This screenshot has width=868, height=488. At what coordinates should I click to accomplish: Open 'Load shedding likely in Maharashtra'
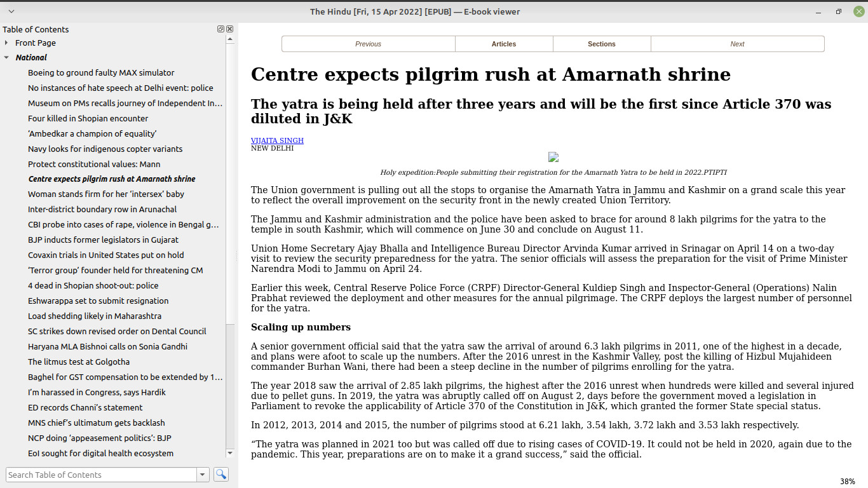(x=95, y=316)
